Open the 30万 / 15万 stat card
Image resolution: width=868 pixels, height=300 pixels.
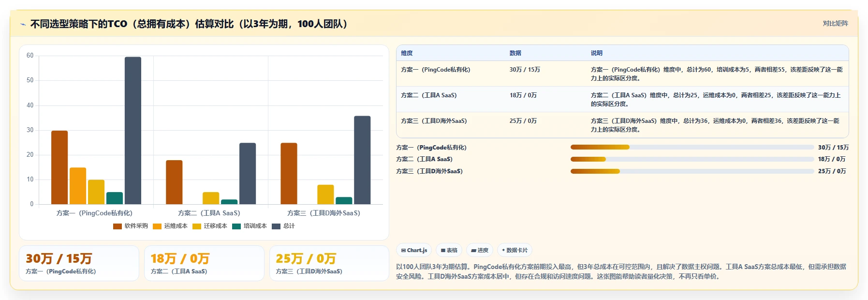coord(79,263)
